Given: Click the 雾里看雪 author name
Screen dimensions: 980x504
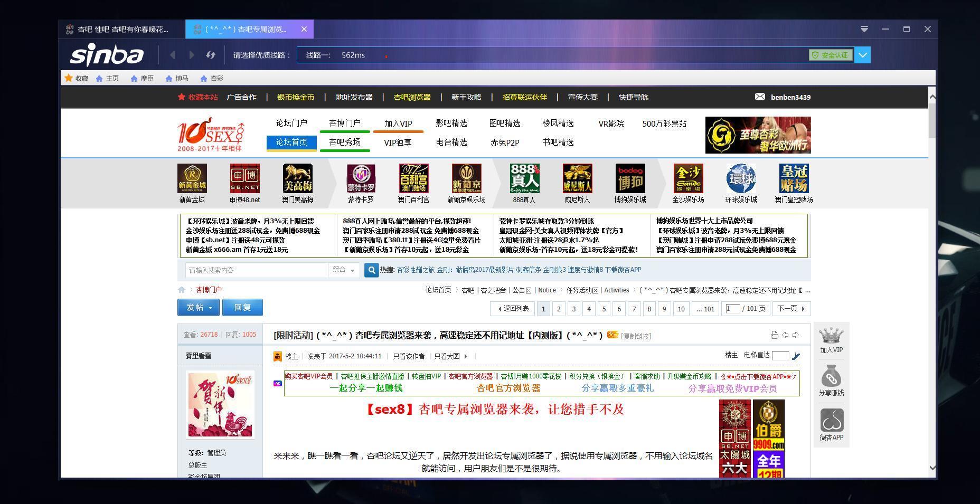Looking at the screenshot, I should tap(199, 356).
